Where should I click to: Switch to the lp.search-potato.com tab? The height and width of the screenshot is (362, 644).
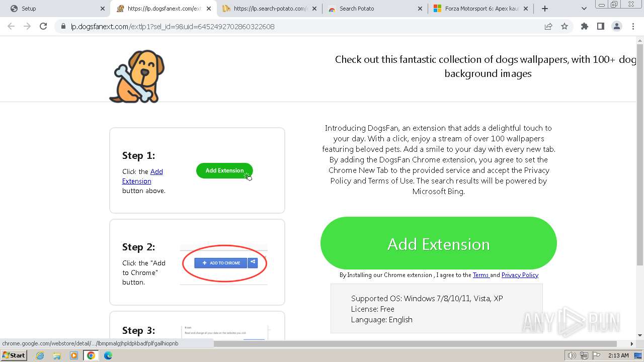click(269, 9)
